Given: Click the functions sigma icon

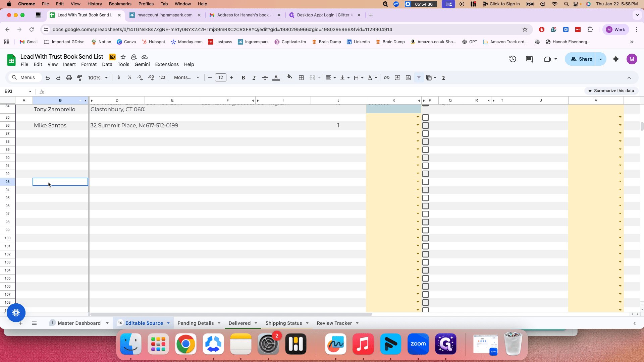Looking at the screenshot, I should tap(444, 78).
